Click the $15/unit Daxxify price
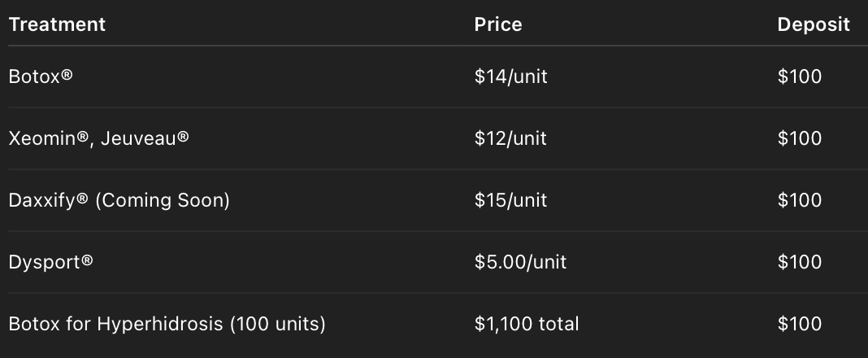868x358 pixels. pyautogui.click(x=511, y=200)
